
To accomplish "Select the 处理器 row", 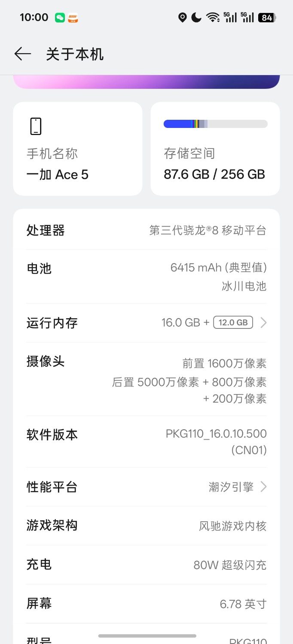I will point(146,231).
